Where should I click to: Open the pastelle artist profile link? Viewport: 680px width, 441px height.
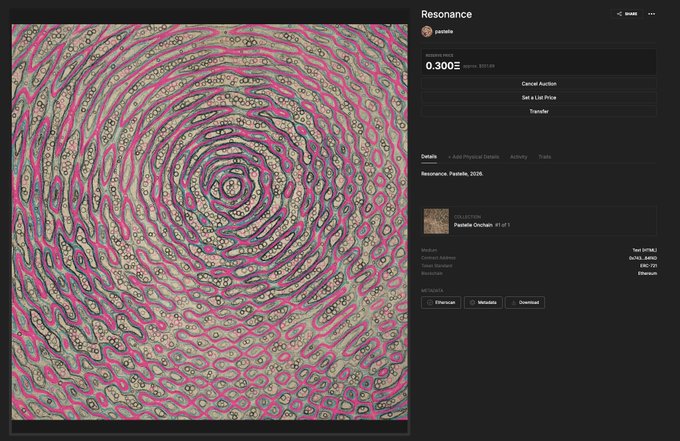(444, 32)
